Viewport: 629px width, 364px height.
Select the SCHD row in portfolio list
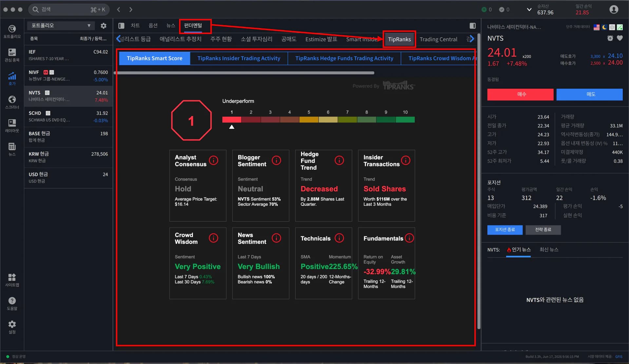pos(68,117)
